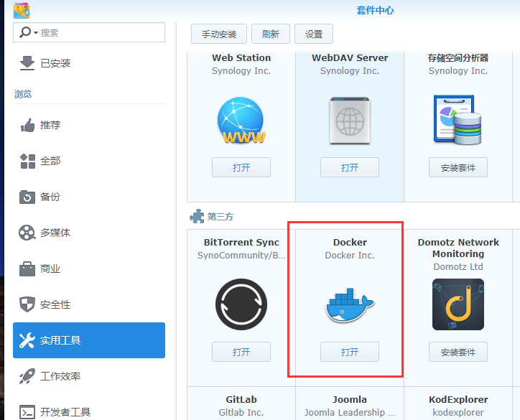The width and height of the screenshot is (520, 420).
Task: Click the 第三方 section label
Action: pyautogui.click(x=220, y=217)
